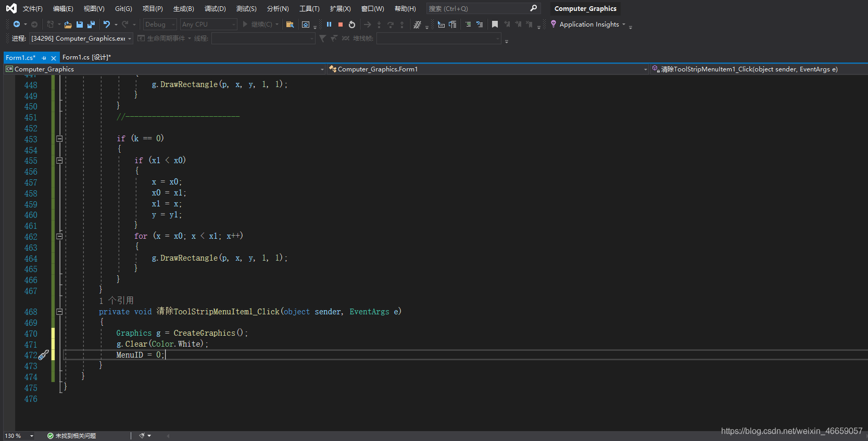868x441 pixels.
Task: Click the Visual Studio logo icon
Action: pyautogui.click(x=11, y=8)
